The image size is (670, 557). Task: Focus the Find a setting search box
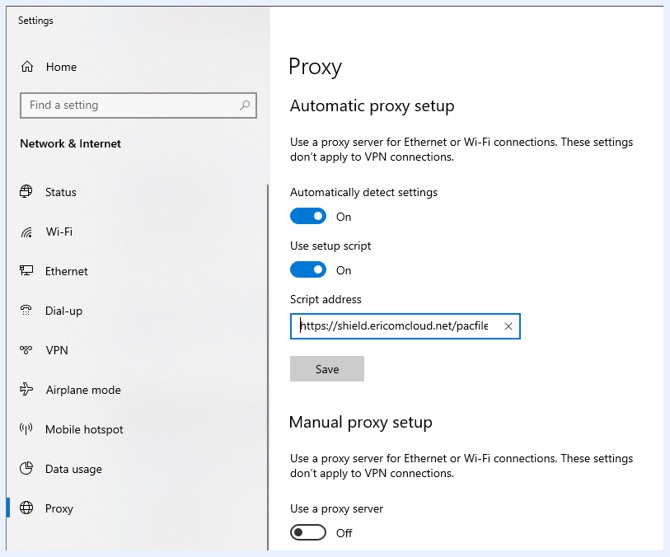[130, 105]
